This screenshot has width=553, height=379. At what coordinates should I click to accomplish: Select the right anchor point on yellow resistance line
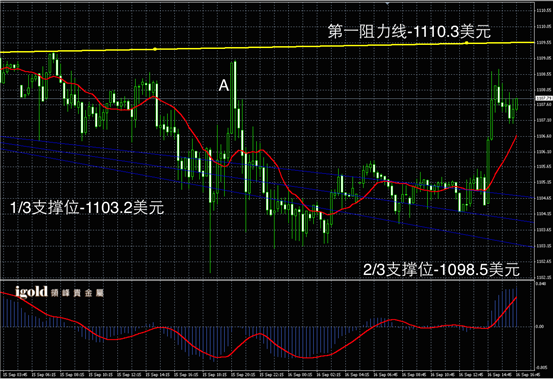pyautogui.click(x=467, y=43)
